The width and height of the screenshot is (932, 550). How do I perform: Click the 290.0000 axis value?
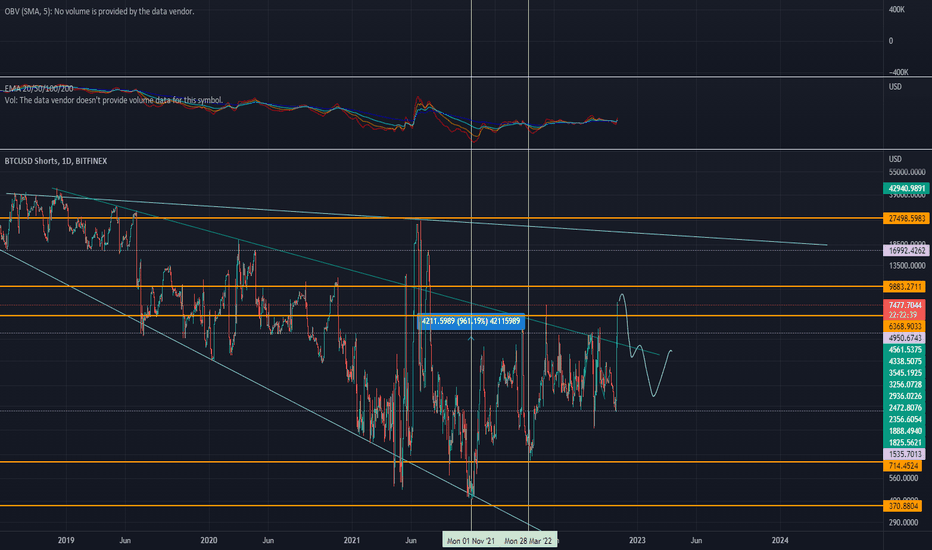pyautogui.click(x=903, y=523)
